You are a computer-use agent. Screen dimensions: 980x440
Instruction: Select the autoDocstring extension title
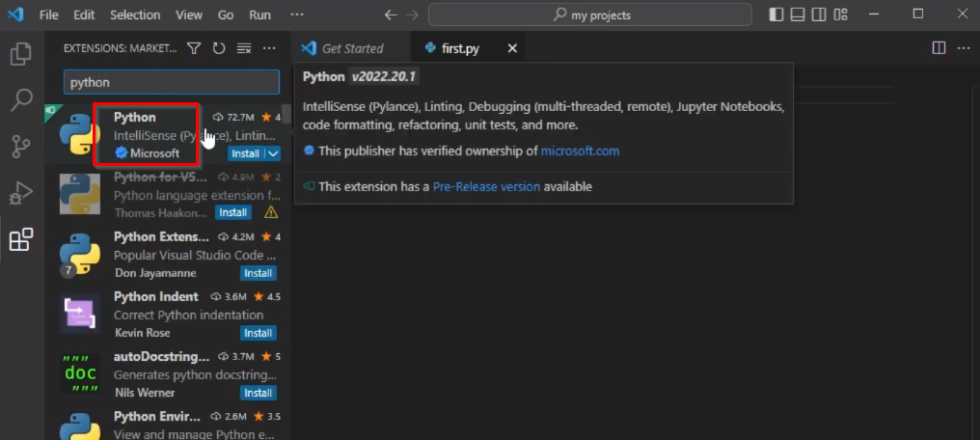tap(161, 357)
